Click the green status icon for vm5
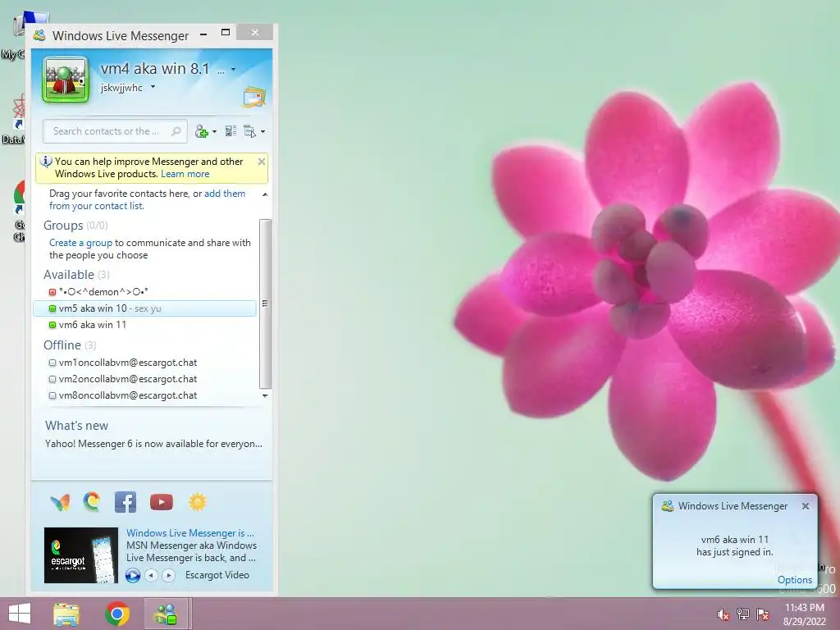Viewport: 840px width, 630px height. tap(52, 308)
